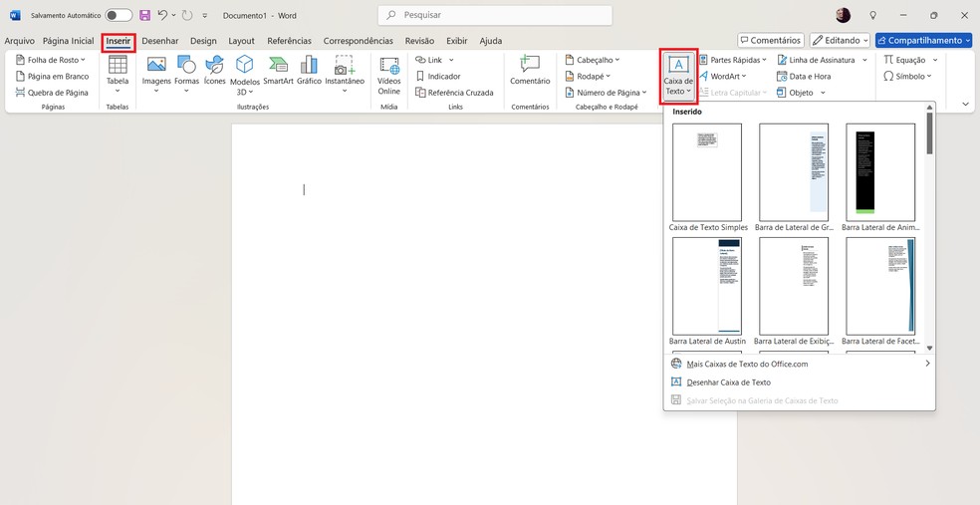Choose Desenhar Caixa de Texto option
980x505 pixels.
pyautogui.click(x=728, y=382)
